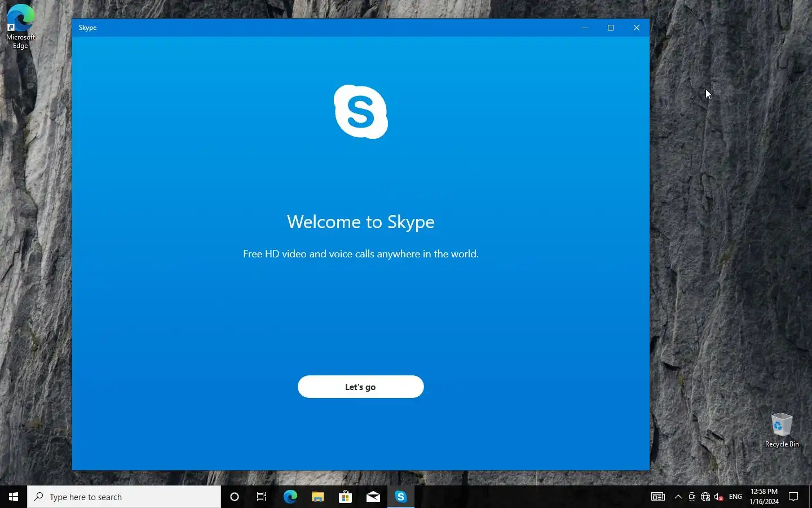The image size is (812, 508).
Task: Focus the taskbar search box
Action: pos(124,497)
